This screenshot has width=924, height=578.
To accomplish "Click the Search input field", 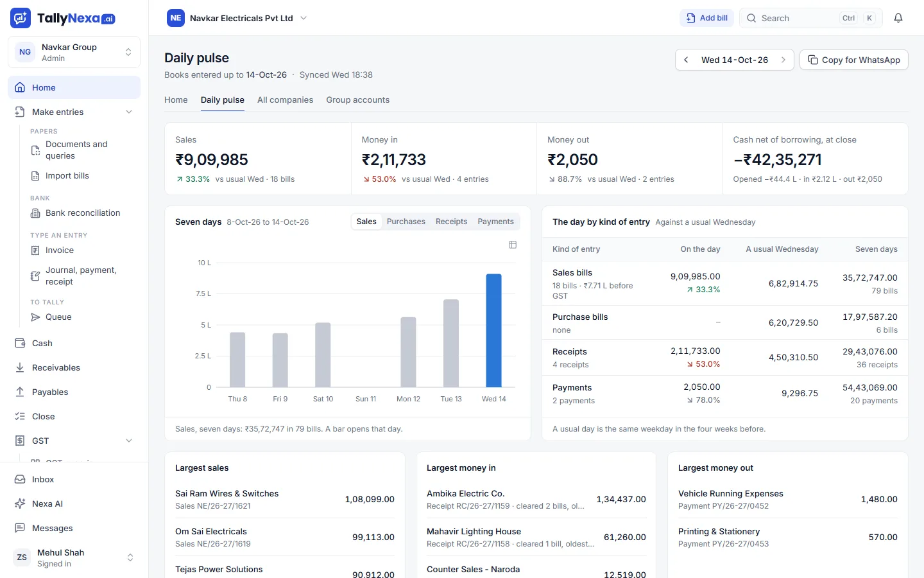I will [x=811, y=18].
